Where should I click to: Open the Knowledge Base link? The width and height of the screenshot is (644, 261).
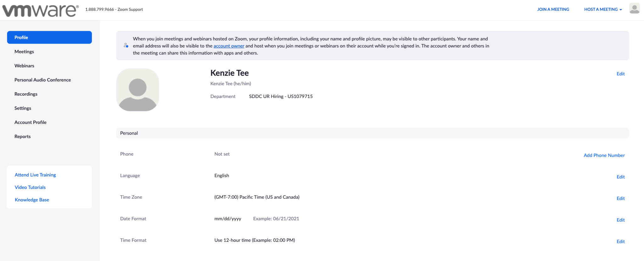tap(32, 200)
